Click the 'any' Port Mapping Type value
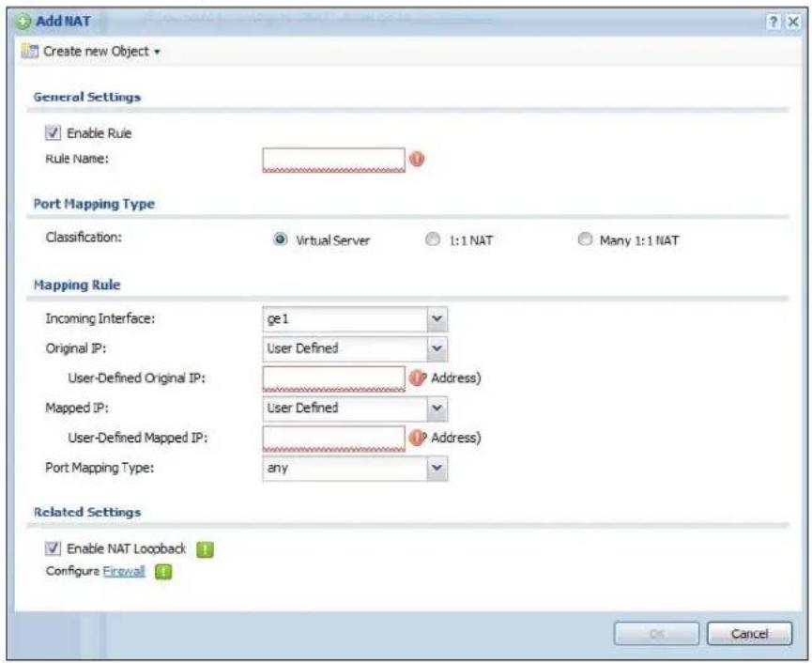812x663 pixels. point(278,469)
